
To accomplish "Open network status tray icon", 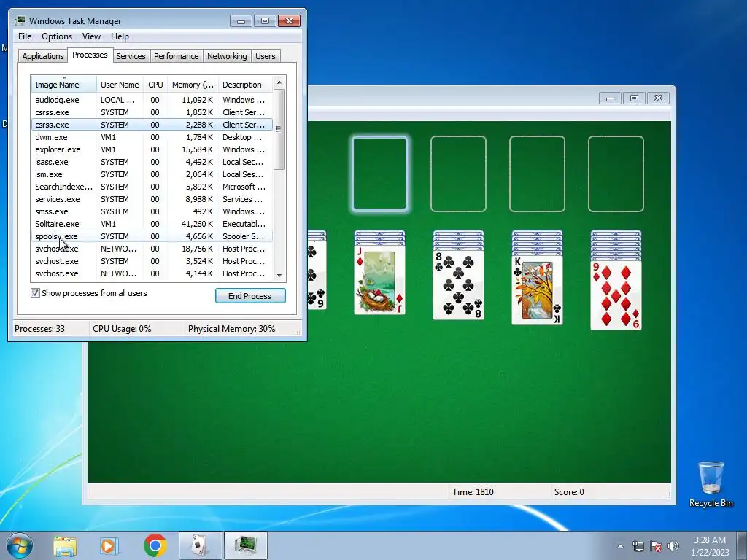I will (x=638, y=546).
